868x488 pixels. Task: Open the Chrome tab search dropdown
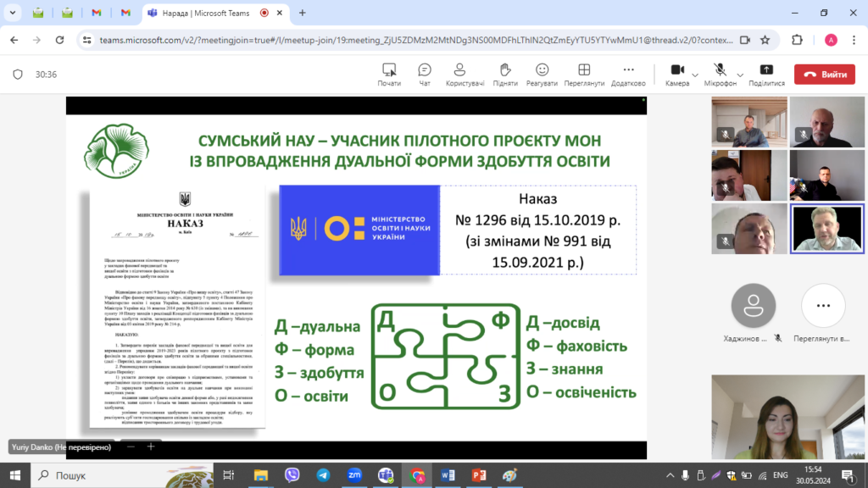tap(13, 14)
